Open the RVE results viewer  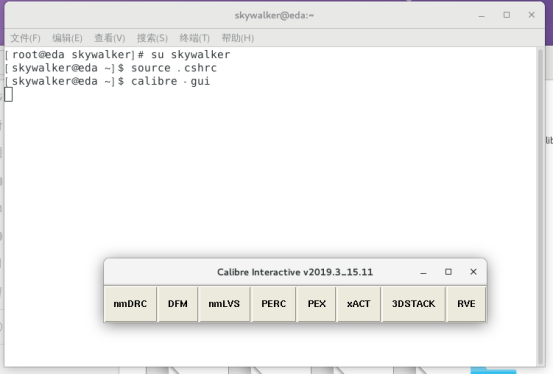[x=466, y=304]
